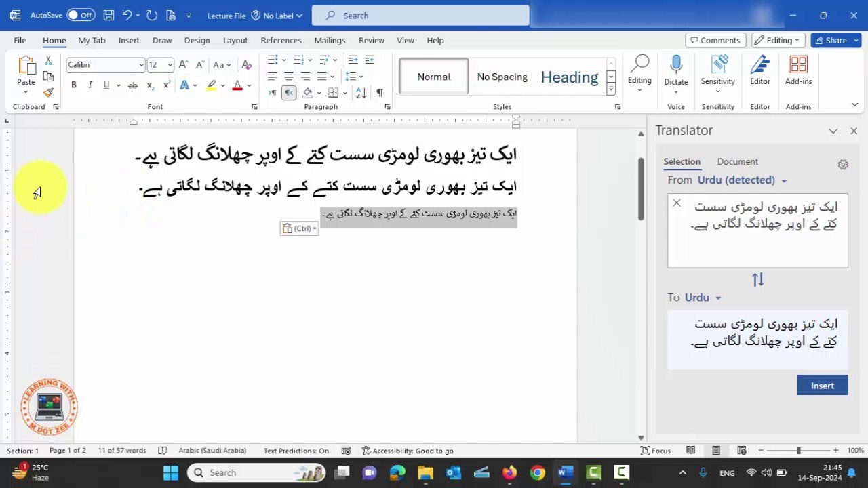The width and height of the screenshot is (868, 488).
Task: Switch to Insert ribbon tab
Action: pos(129,41)
